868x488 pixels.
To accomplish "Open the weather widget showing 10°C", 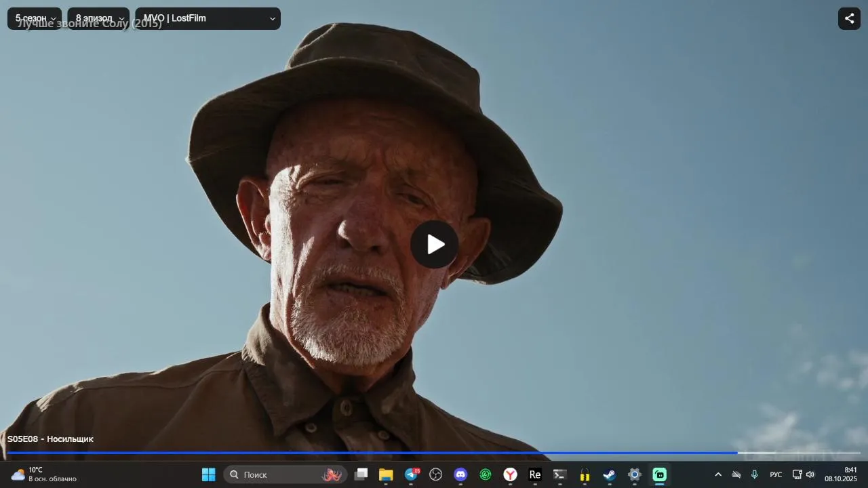I will click(x=43, y=474).
